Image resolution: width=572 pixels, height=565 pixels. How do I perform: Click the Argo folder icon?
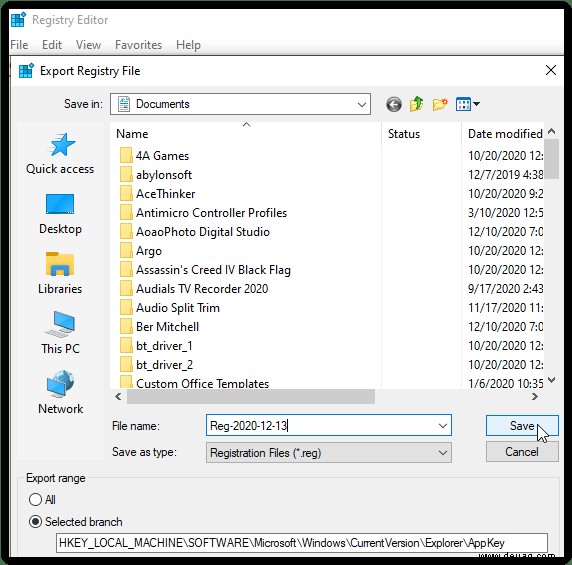click(x=126, y=251)
